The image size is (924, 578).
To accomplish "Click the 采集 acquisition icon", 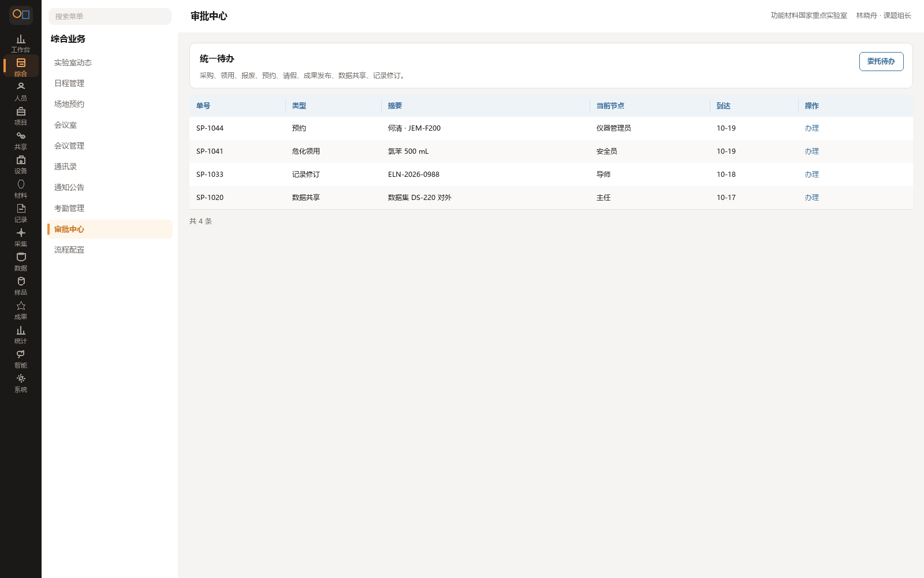I will coord(21,237).
